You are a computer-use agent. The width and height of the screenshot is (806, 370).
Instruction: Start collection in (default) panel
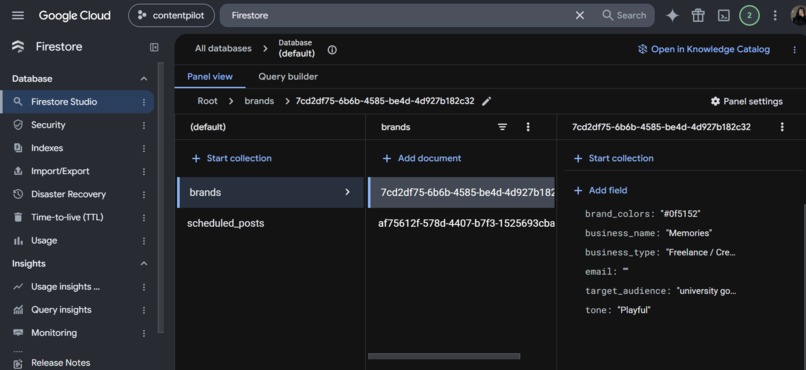(x=231, y=158)
